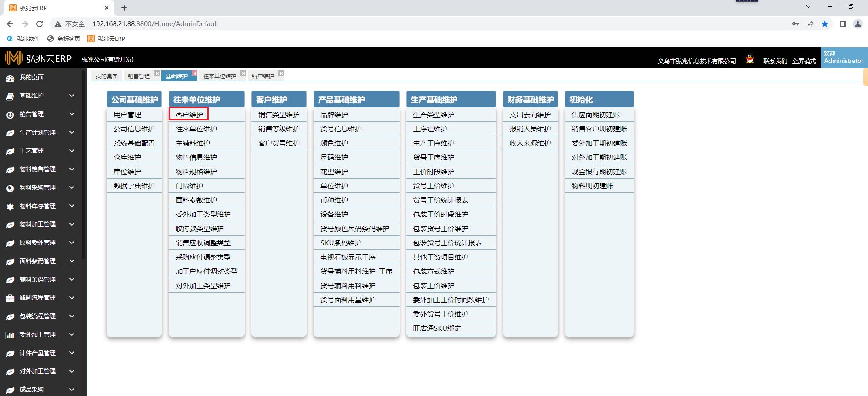Open 销售类型维护 link
This screenshot has width=868, height=396.
[279, 114]
